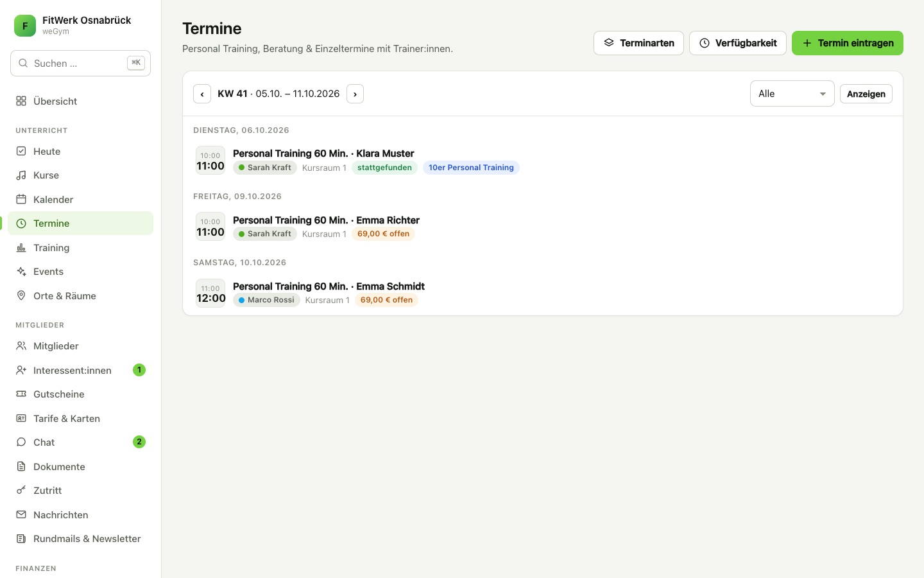Click the Übersicht grid icon
924x578 pixels.
tap(21, 101)
